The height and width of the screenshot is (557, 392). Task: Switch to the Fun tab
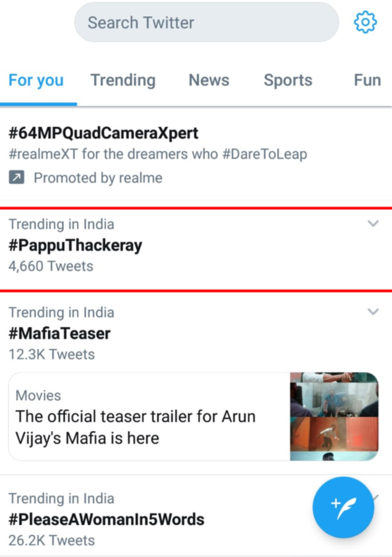pos(367,80)
